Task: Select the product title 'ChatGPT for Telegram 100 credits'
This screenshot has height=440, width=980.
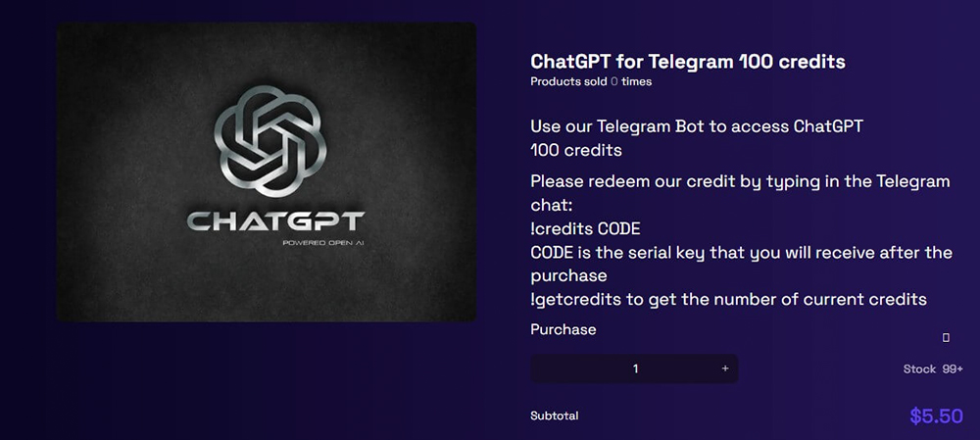Action: click(x=688, y=62)
